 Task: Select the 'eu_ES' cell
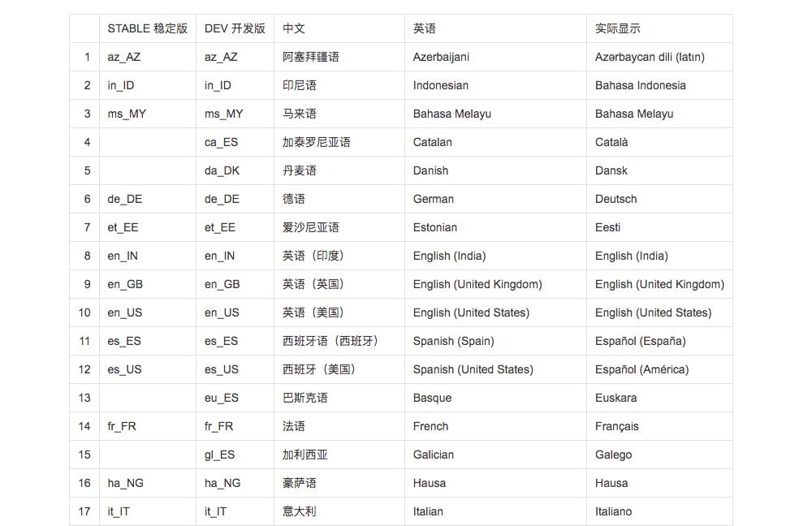pyautogui.click(x=235, y=399)
